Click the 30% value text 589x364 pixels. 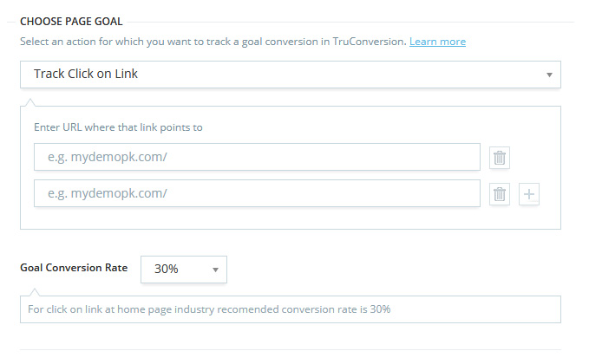166,270
